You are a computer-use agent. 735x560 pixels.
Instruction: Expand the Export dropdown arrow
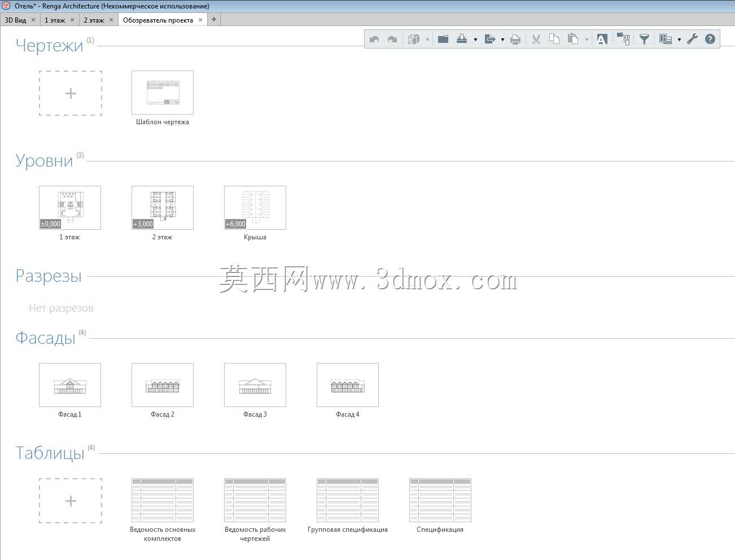pyautogui.click(x=502, y=40)
